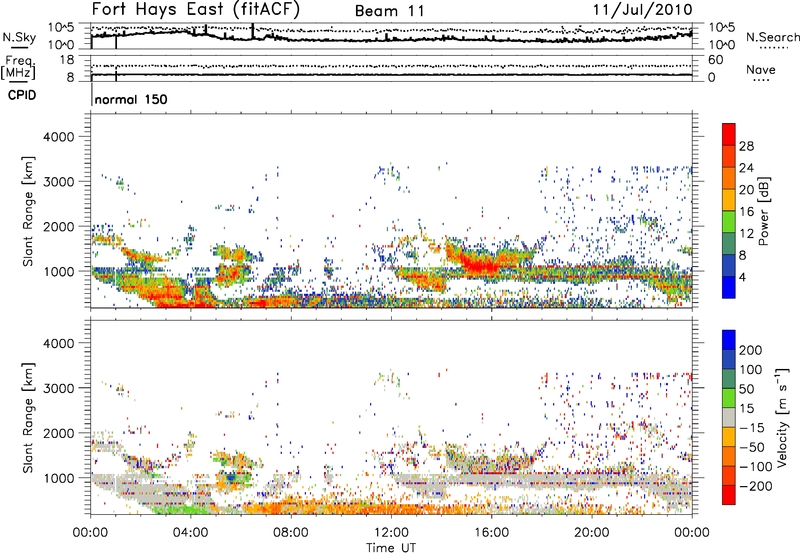This screenshot has height=554, width=800.
Task: Select the red bottom segment of Velocity color bar
Action: (x=729, y=495)
